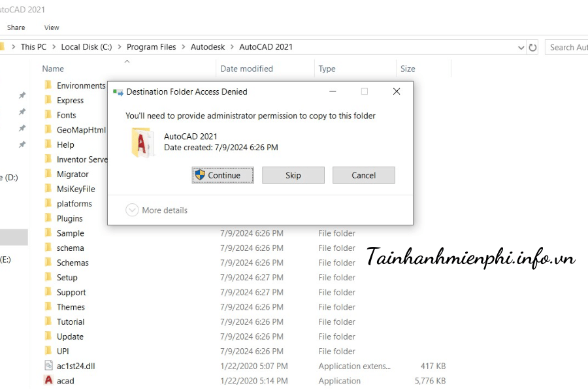Open the Share ribbon tab
The height and width of the screenshot is (392, 588).
[x=16, y=27]
